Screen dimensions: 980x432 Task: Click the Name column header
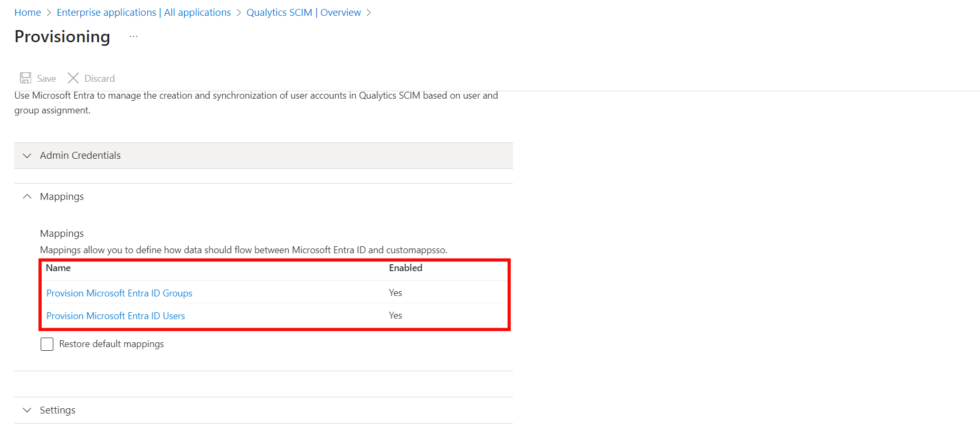(x=58, y=268)
